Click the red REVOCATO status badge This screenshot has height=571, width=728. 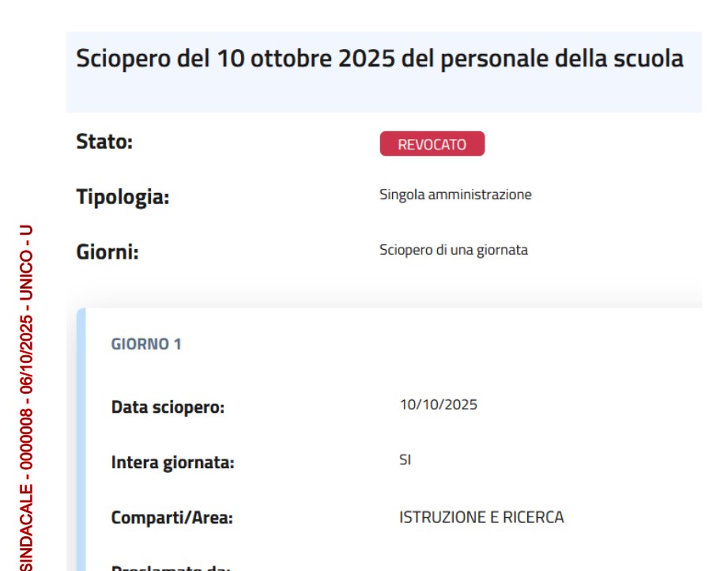pos(432,144)
